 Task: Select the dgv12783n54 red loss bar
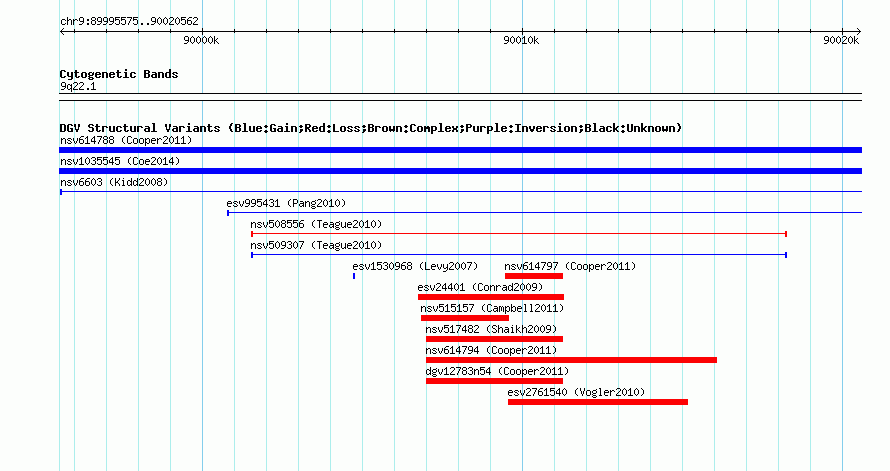point(494,381)
